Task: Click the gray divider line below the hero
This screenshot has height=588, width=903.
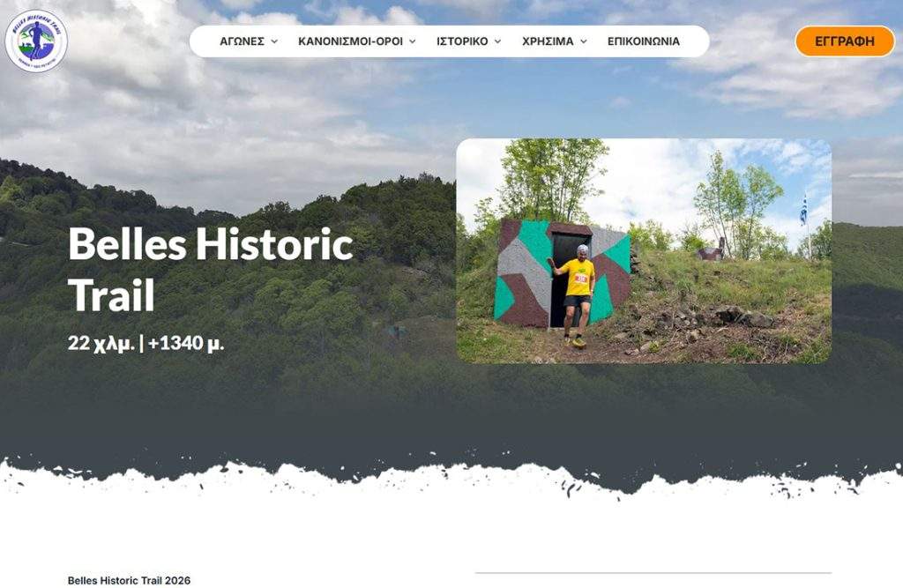Action: tap(653, 573)
